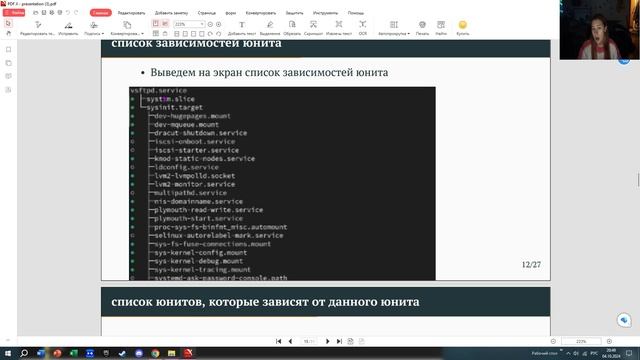Switch to the Страница tab

pyautogui.click(x=207, y=13)
